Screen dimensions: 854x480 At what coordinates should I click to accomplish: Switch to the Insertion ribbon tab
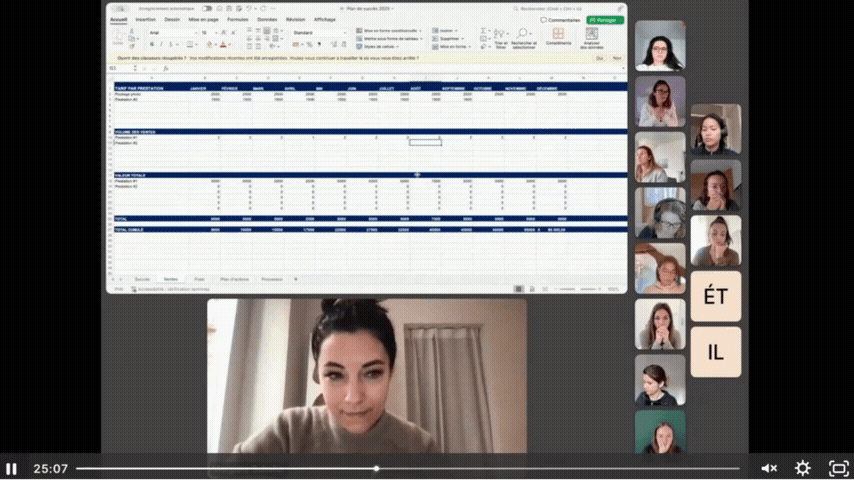coord(146,19)
